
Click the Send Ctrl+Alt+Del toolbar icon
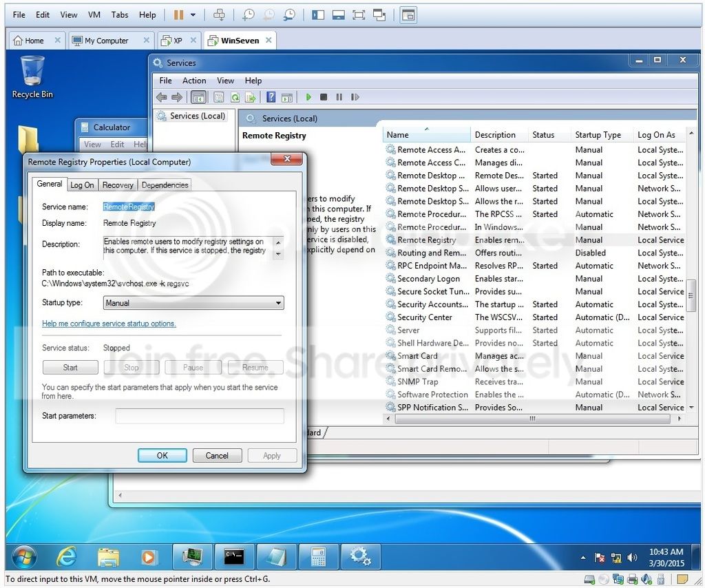click(219, 15)
